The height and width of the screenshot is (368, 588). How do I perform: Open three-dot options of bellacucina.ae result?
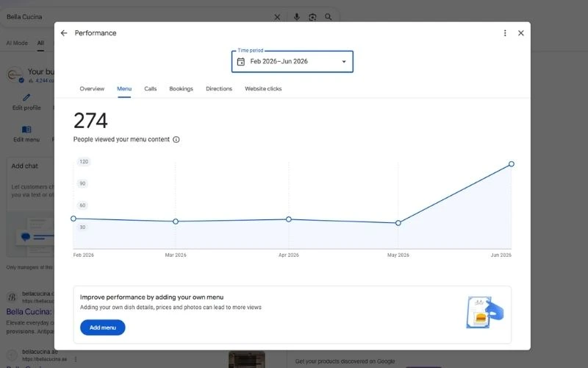(76, 359)
